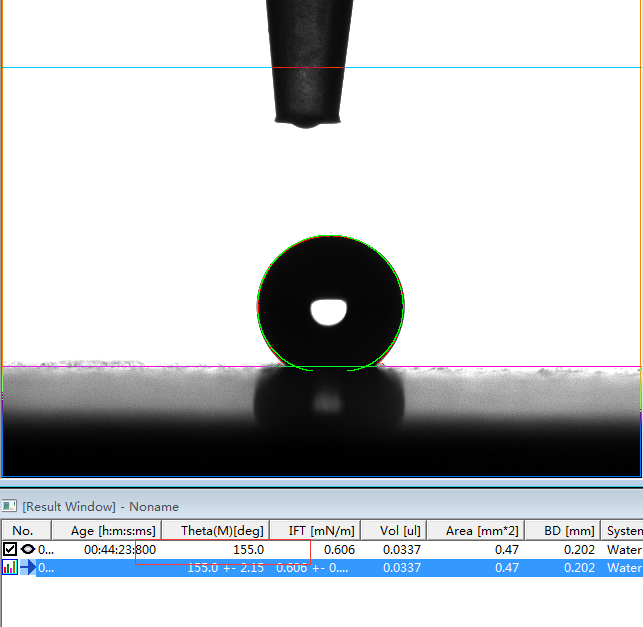Sort by the No. column header
The image size is (643, 627).
(x=23, y=531)
